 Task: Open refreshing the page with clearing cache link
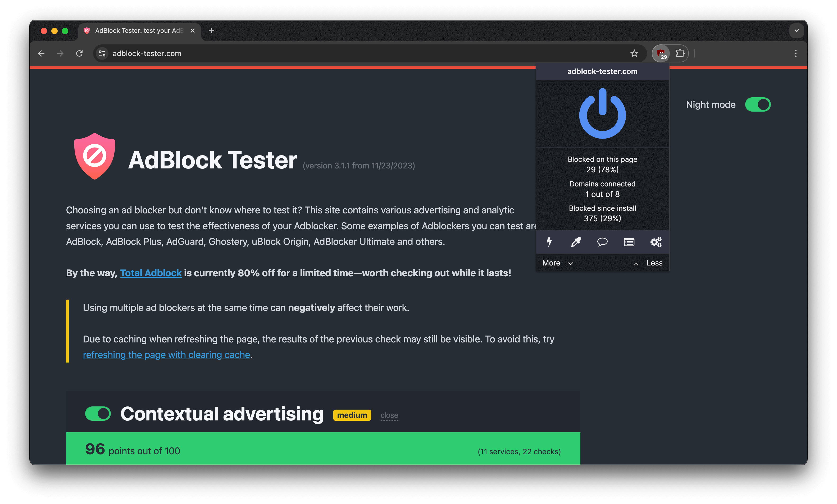(x=166, y=355)
